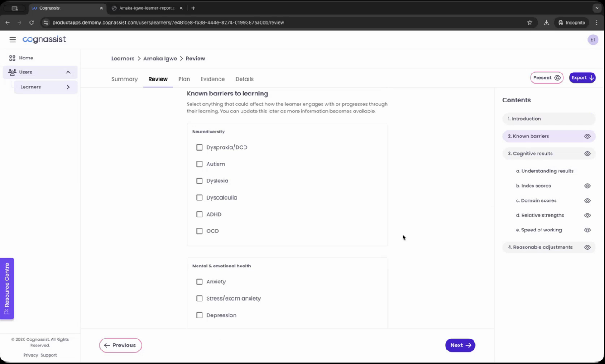Click the browser address bar URL
The width and height of the screenshot is (605, 364).
pyautogui.click(x=168, y=22)
